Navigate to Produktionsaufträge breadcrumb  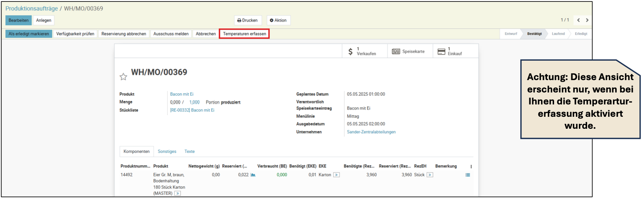(31, 8)
